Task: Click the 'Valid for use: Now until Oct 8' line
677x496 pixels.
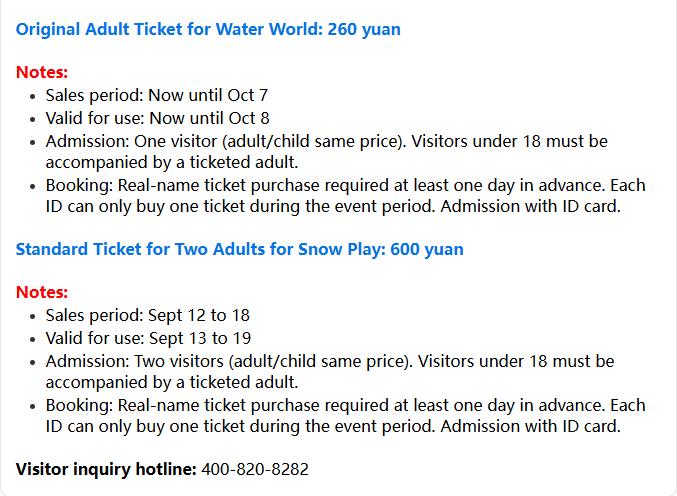Action: [158, 118]
